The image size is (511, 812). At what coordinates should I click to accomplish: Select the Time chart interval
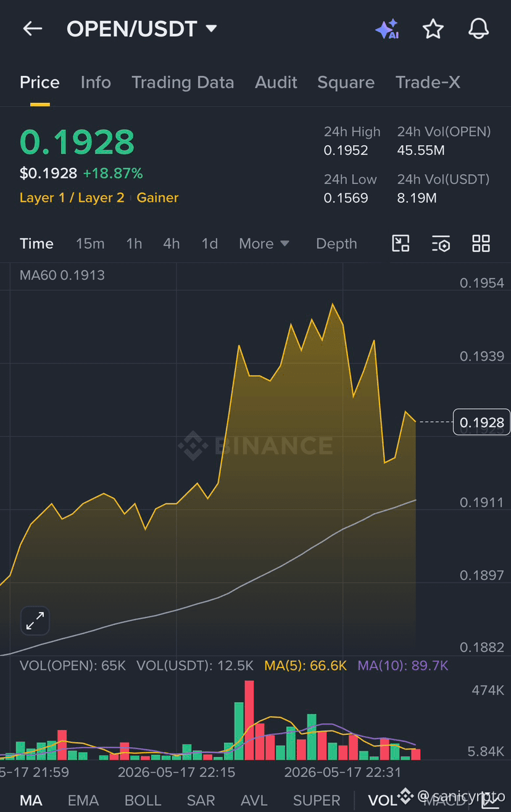(x=36, y=244)
